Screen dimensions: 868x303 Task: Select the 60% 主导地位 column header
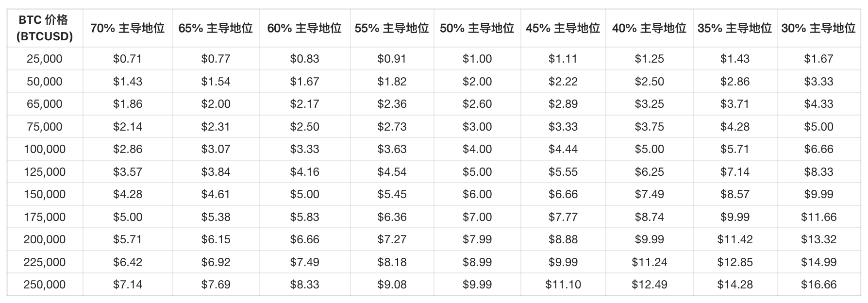(304, 28)
